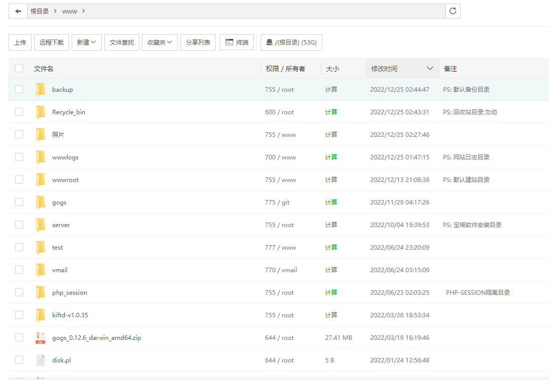549x392 pixels.
Task: Toggle the select-all checkbox in header
Action: tap(19, 68)
